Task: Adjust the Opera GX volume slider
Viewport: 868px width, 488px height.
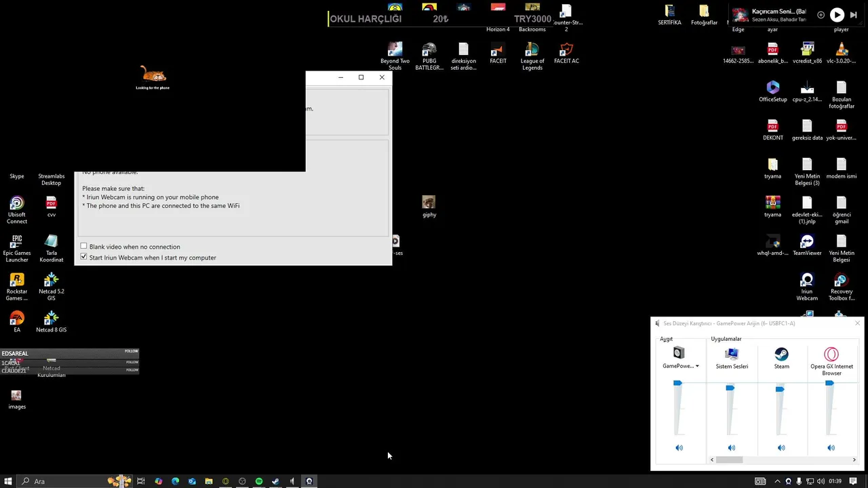Action: tap(829, 384)
